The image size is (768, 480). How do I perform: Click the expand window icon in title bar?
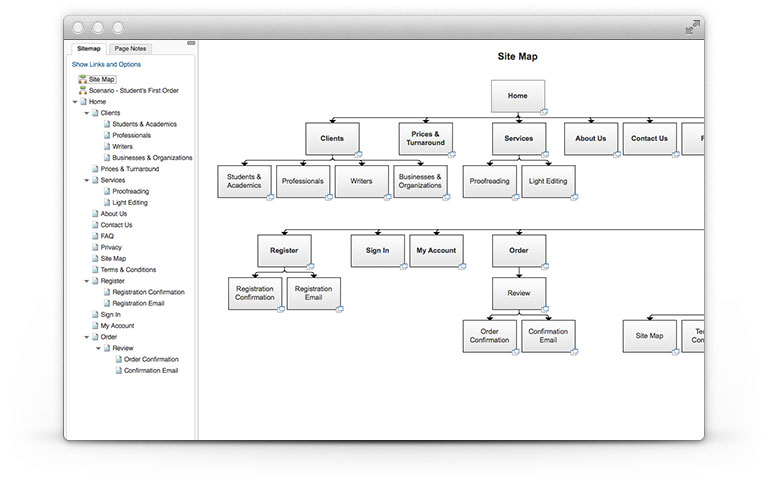click(693, 27)
